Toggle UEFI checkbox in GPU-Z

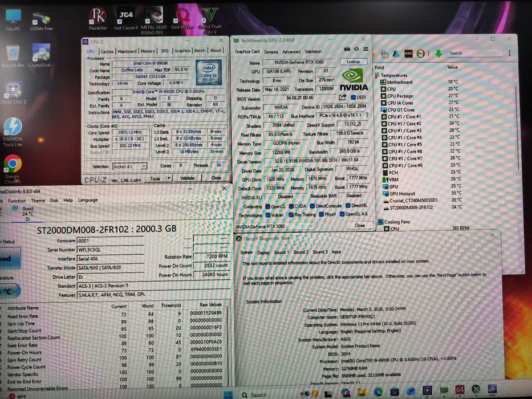[353, 97]
